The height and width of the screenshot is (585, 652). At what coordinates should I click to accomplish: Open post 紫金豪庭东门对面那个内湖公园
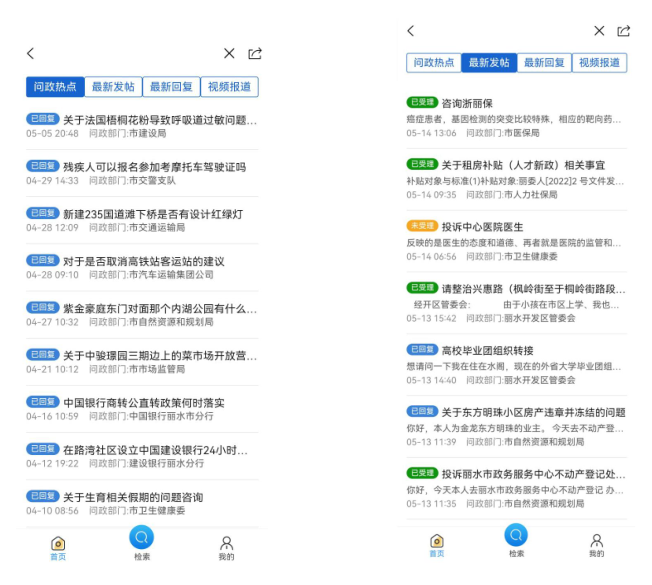point(160,309)
